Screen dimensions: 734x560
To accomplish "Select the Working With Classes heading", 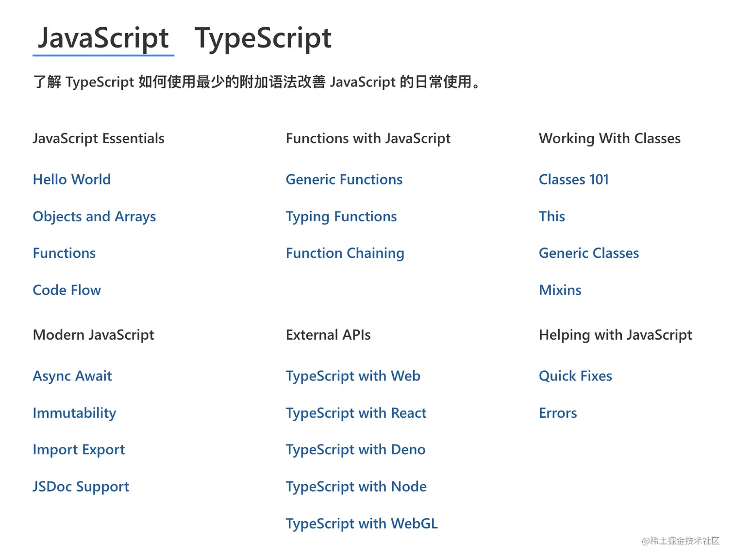I will tap(610, 139).
